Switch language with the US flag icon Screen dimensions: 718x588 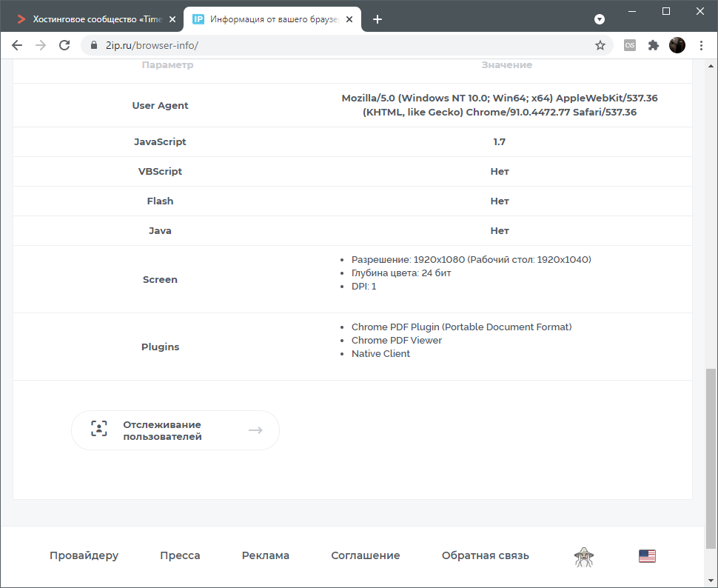click(x=647, y=556)
